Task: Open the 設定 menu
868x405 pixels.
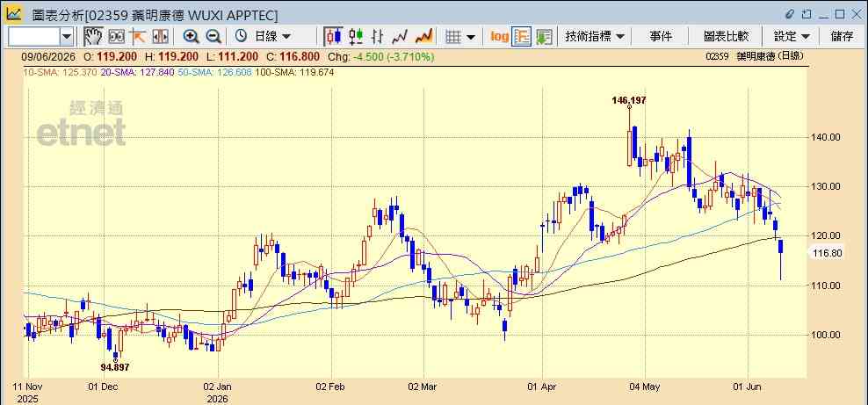Action: click(792, 37)
